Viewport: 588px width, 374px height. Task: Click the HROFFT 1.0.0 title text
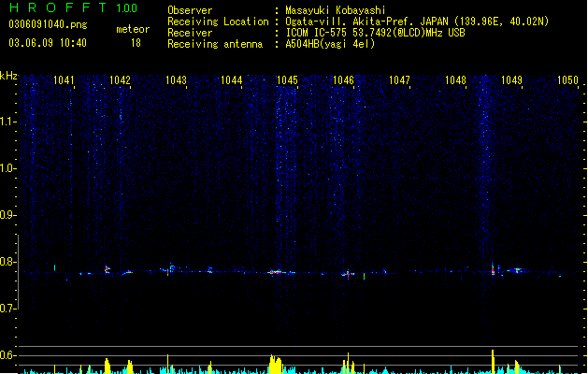[x=73, y=7]
